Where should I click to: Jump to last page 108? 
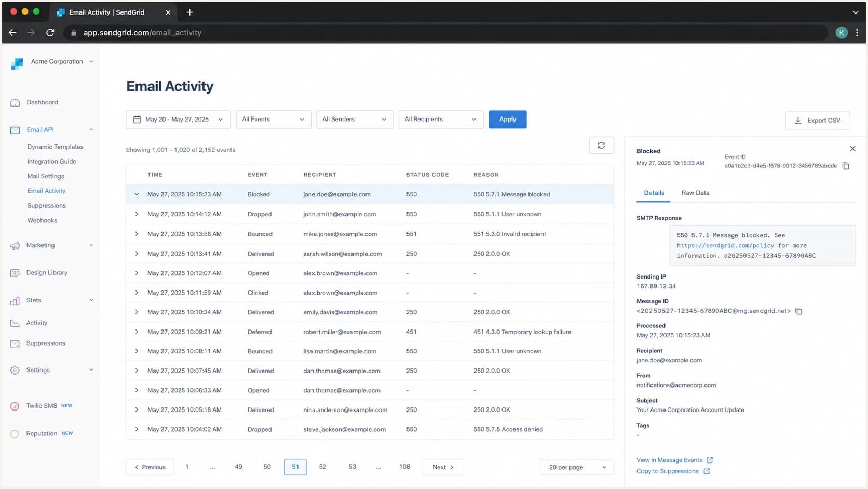404,467
